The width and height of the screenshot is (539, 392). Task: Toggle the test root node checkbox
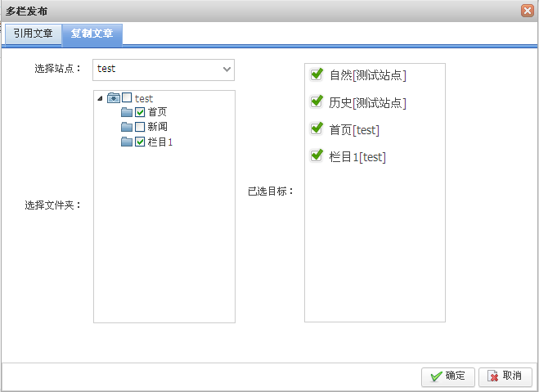pyautogui.click(x=127, y=98)
